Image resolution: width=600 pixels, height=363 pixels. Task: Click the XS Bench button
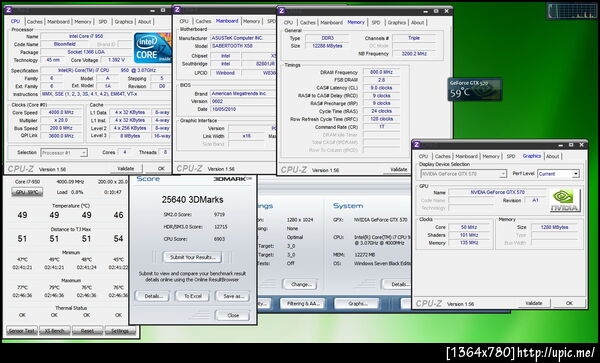55,331
